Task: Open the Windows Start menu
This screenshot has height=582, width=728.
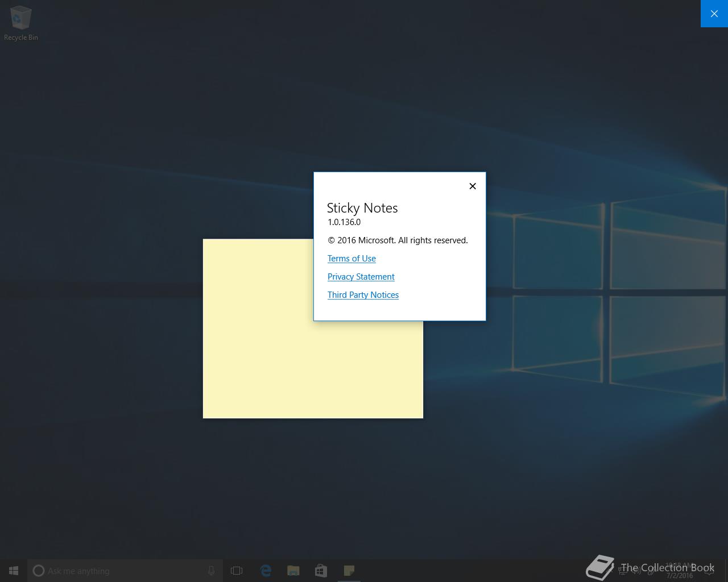Action: 14,571
